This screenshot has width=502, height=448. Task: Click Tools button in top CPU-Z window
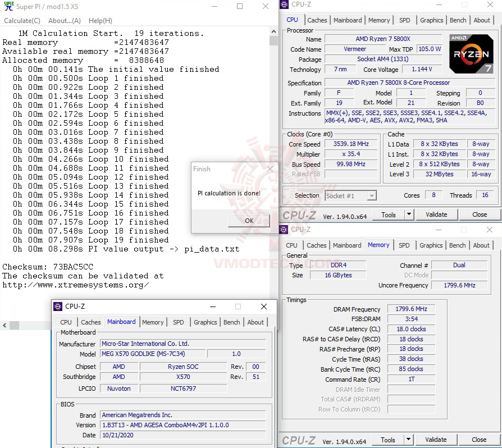[389, 215]
